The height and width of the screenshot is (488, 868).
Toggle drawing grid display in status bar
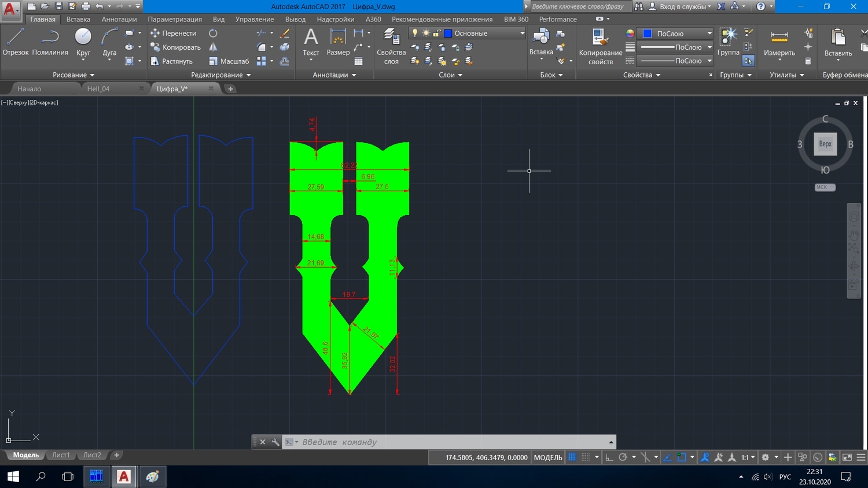click(572, 457)
